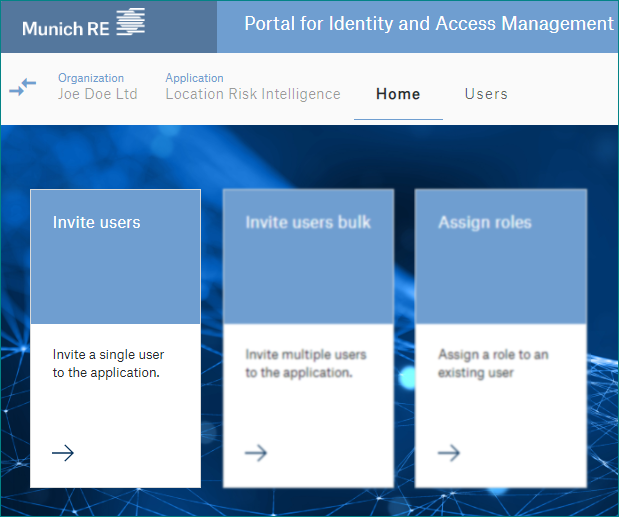
Task: Switch to the Users tab
Action: 486,94
